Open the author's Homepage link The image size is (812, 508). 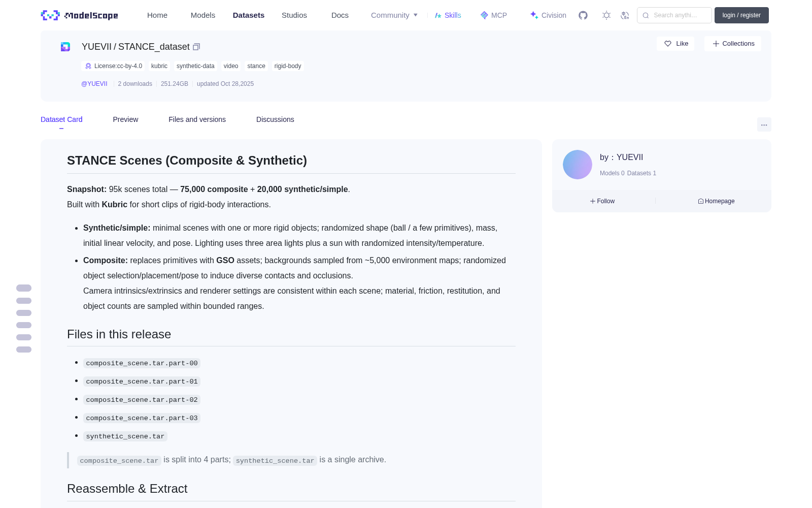pos(716,201)
